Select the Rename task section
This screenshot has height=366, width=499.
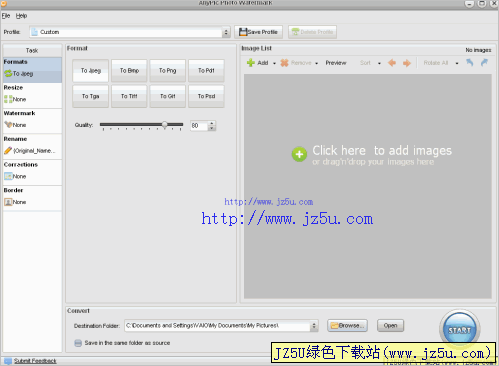pos(32,147)
